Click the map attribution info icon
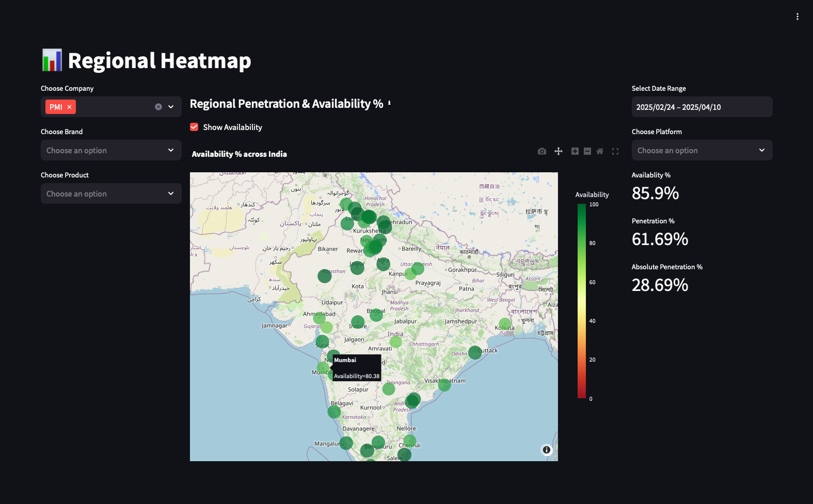 [546, 450]
